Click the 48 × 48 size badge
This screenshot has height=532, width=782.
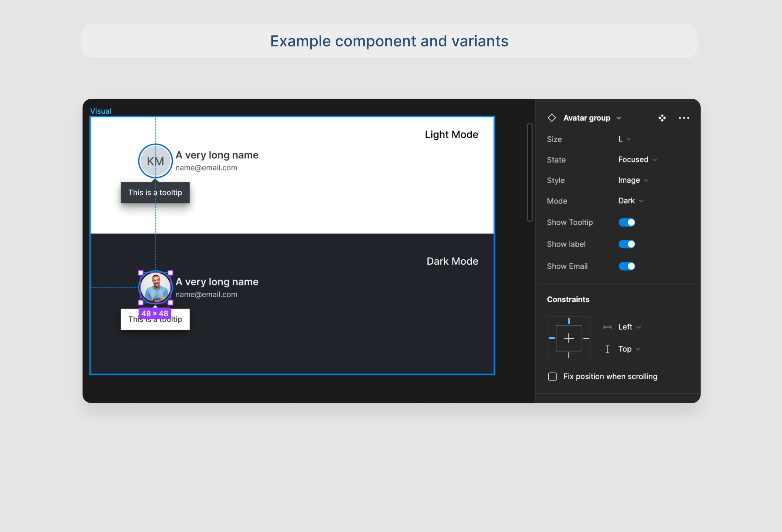point(155,313)
